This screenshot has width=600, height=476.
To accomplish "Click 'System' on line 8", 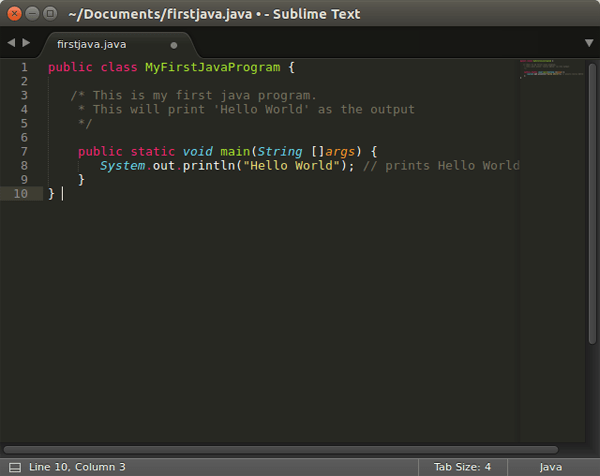I will (x=122, y=166).
